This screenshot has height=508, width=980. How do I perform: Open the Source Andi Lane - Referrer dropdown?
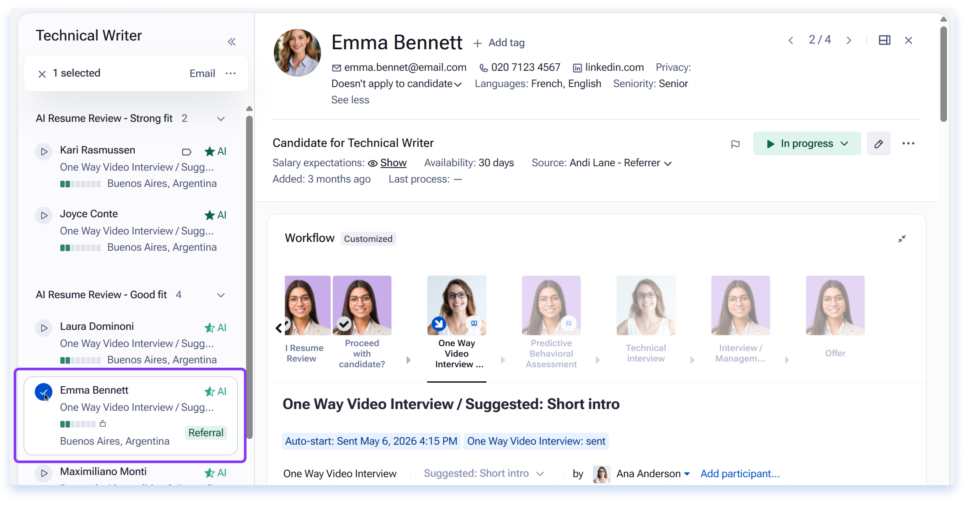(621, 163)
